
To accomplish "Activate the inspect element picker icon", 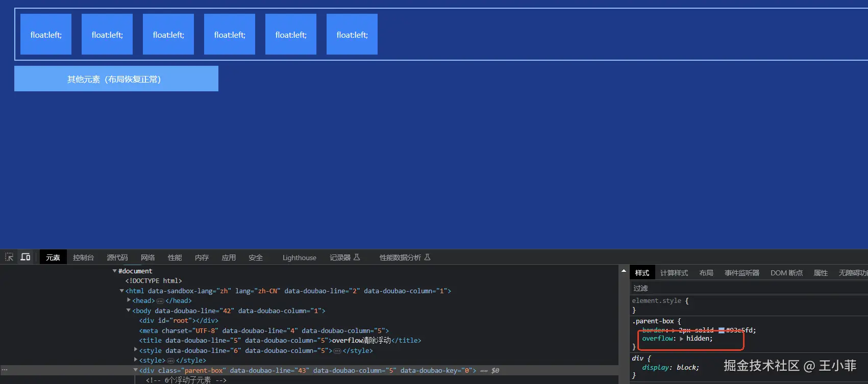I will pyautogui.click(x=9, y=257).
